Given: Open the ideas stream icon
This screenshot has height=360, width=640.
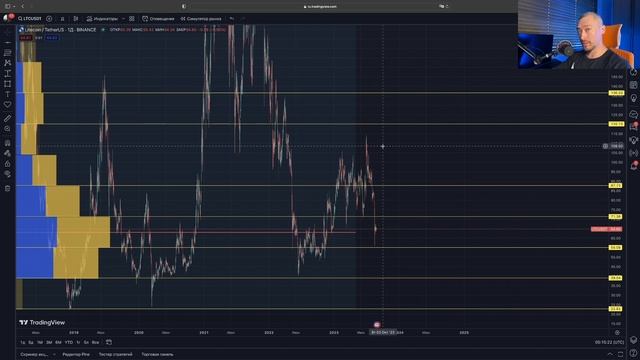Looking at the screenshot, I should [x=633, y=140].
